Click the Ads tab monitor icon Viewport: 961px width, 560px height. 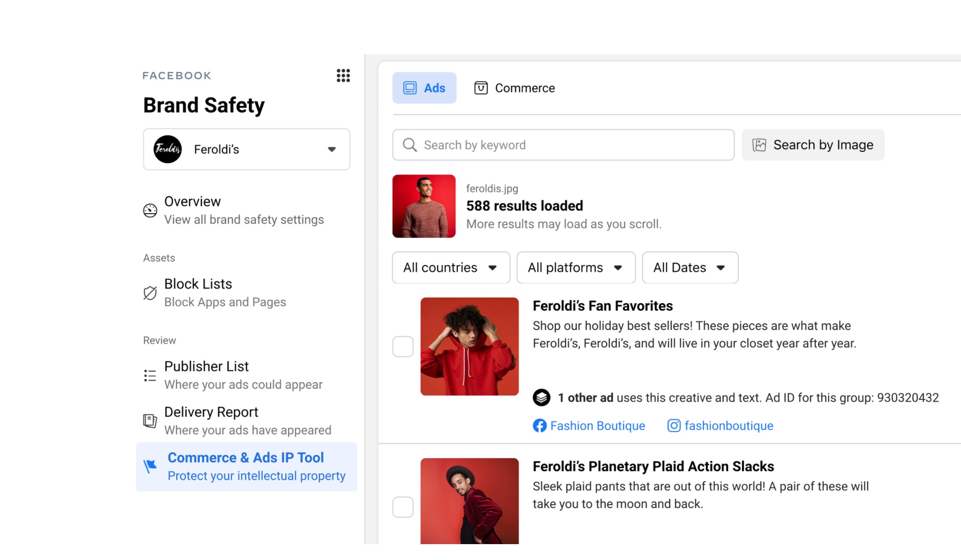click(410, 88)
